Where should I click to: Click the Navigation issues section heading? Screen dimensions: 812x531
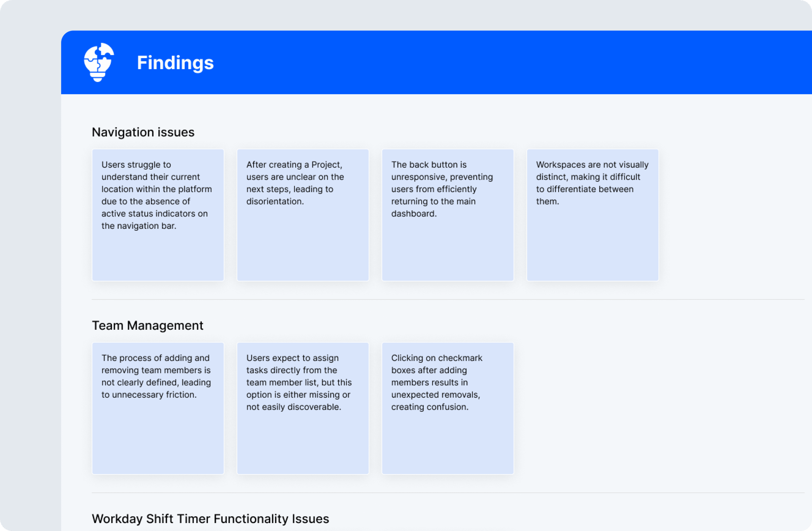click(143, 132)
